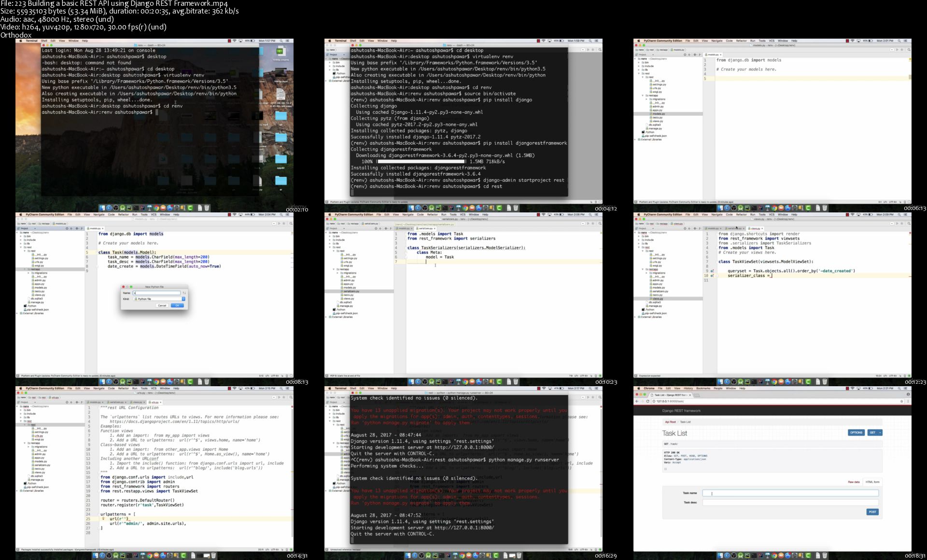Open the Kind dropdown showing Python file
Image resolution: width=927 pixels, height=560 pixels.
point(159,299)
